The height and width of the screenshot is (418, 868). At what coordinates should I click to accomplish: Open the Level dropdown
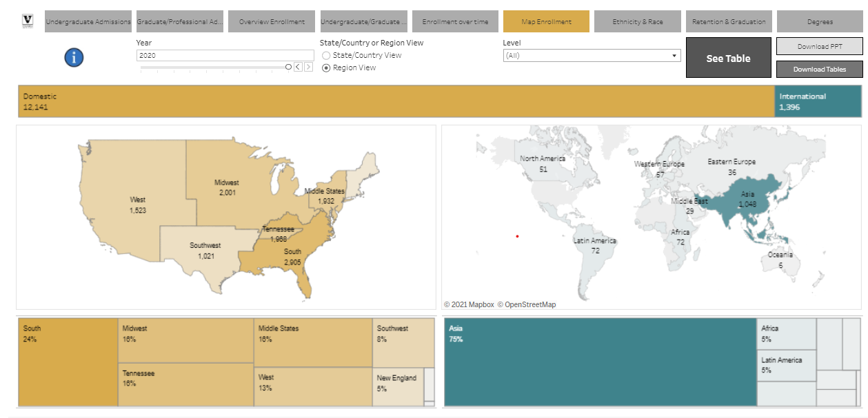coord(592,56)
